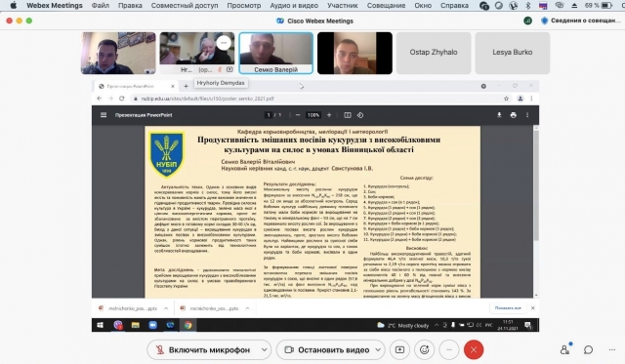The width and height of the screenshot is (625, 364).
Task: Open the Файл menu
Action: click(100, 6)
